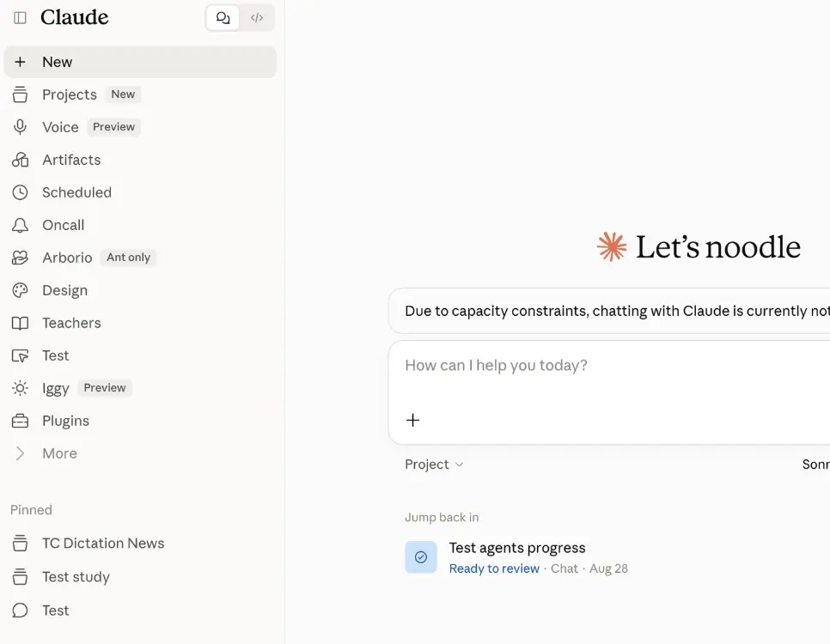Collapse the sidebar with the panel icon
This screenshot has width=830, height=644.
[20, 18]
